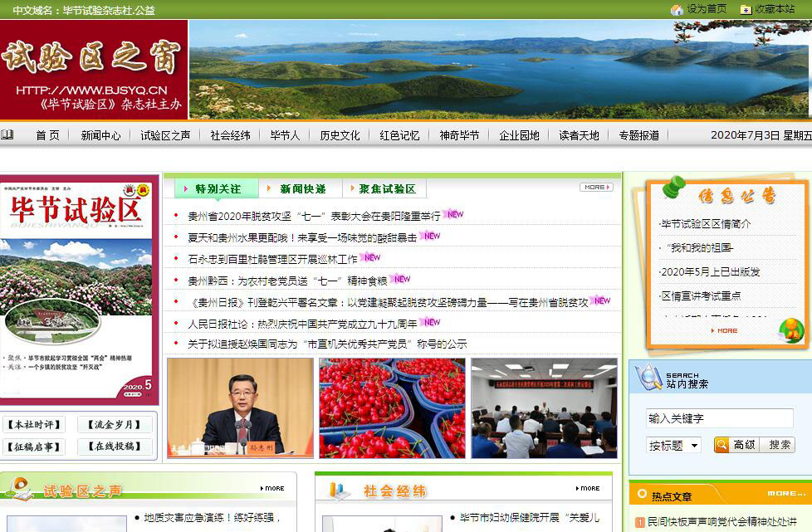The image size is (812, 532).
Task: Click the home icon beside 设为首页
Action: click(677, 9)
